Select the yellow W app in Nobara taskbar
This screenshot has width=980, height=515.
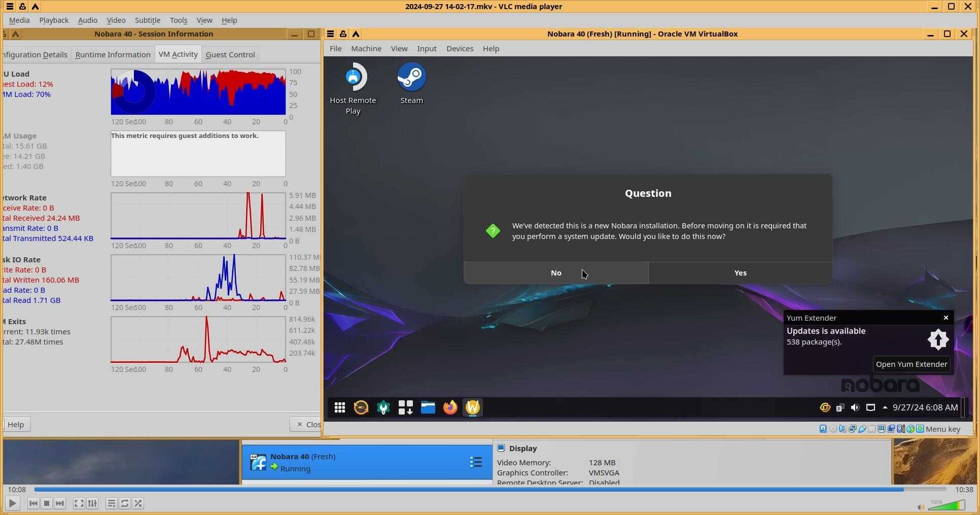(472, 407)
